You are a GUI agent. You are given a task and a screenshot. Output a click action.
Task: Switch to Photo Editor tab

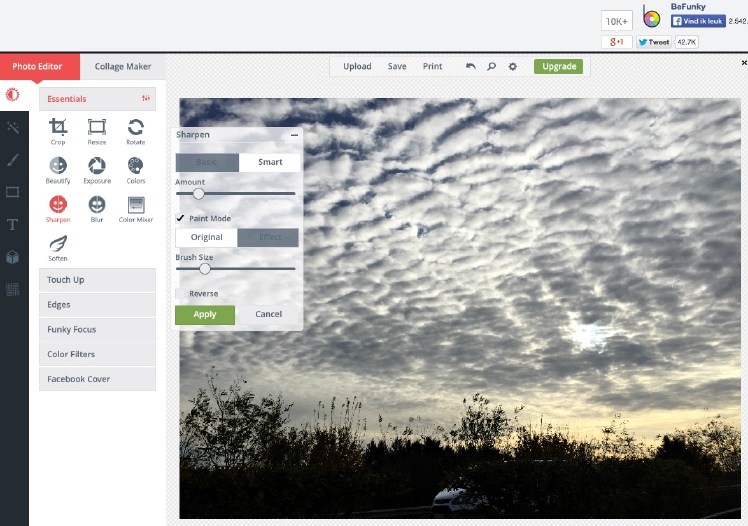[38, 66]
